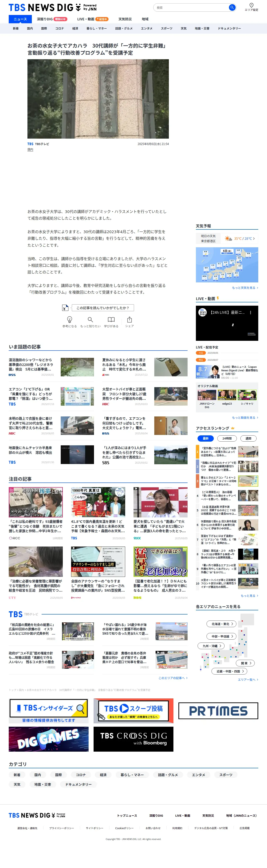Open the LIVE・動画 main tab
Screen dimensions: 267x868
click(x=92, y=19)
